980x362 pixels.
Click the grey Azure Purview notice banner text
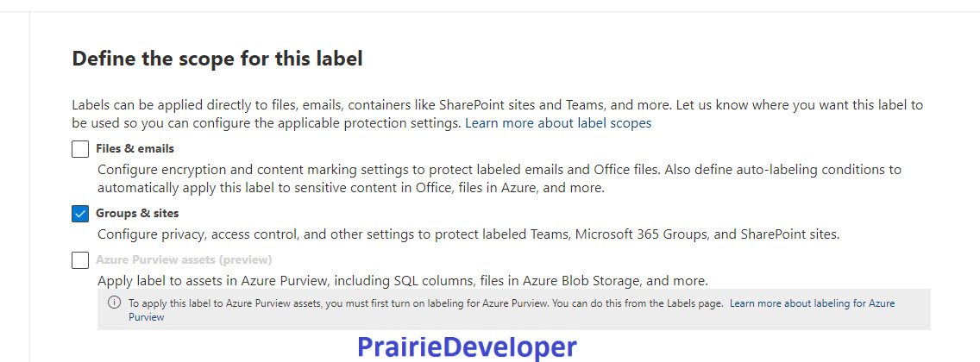(x=512, y=309)
